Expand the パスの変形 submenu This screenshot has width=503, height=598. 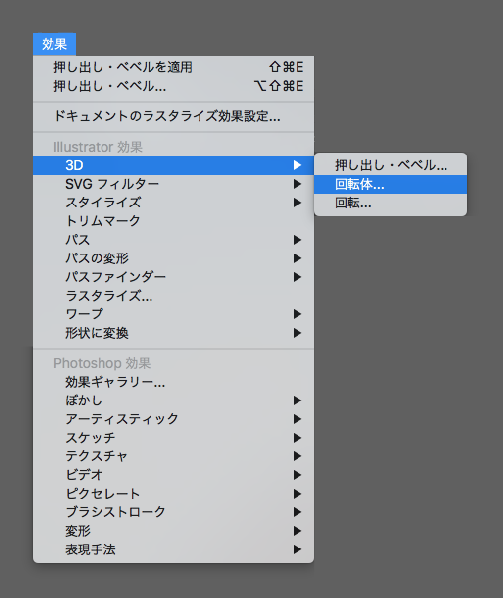point(174,258)
